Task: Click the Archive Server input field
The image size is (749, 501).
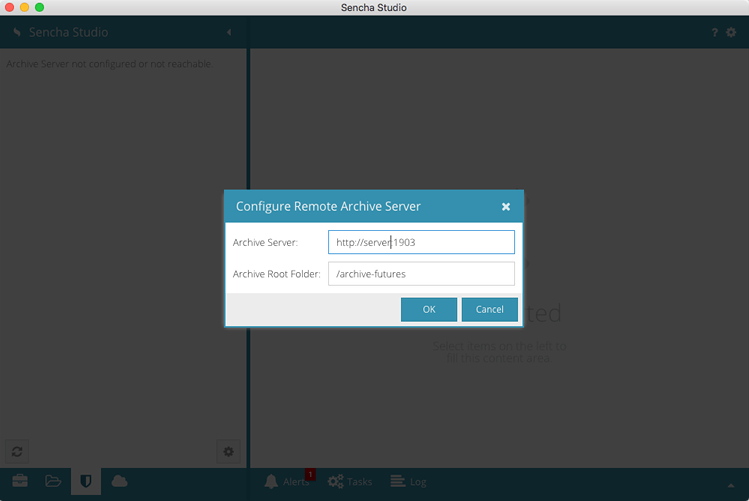Action: point(421,242)
